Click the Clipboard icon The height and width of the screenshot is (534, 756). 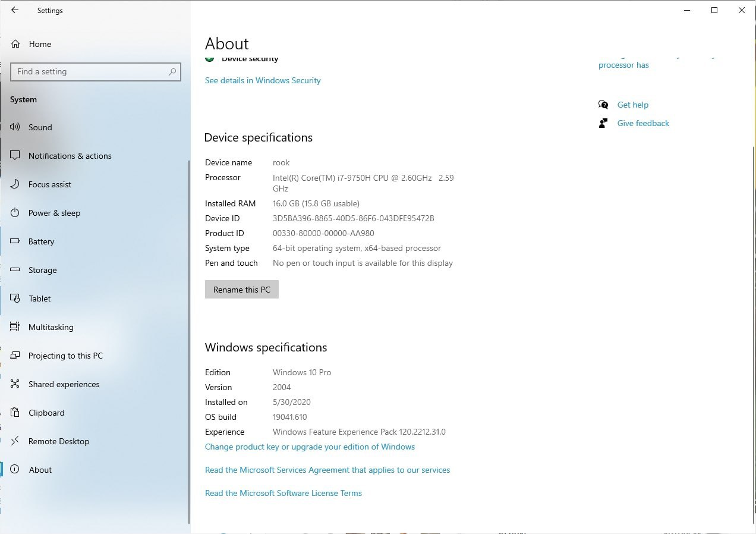point(15,413)
